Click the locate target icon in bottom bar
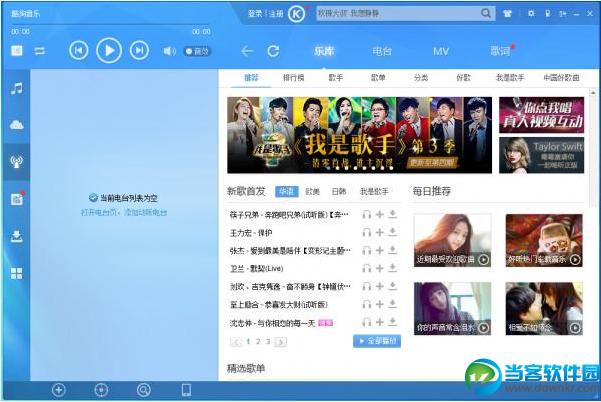The width and height of the screenshot is (601, 402). click(101, 390)
